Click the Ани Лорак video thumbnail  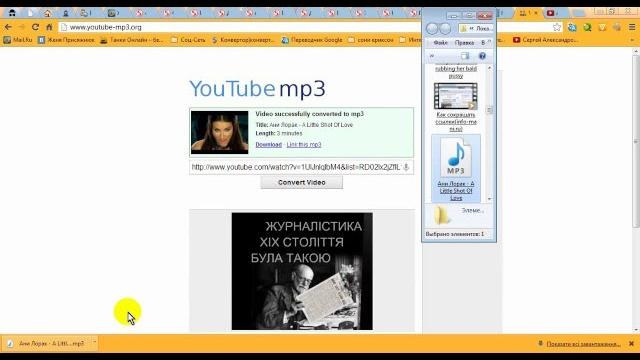[220, 132]
